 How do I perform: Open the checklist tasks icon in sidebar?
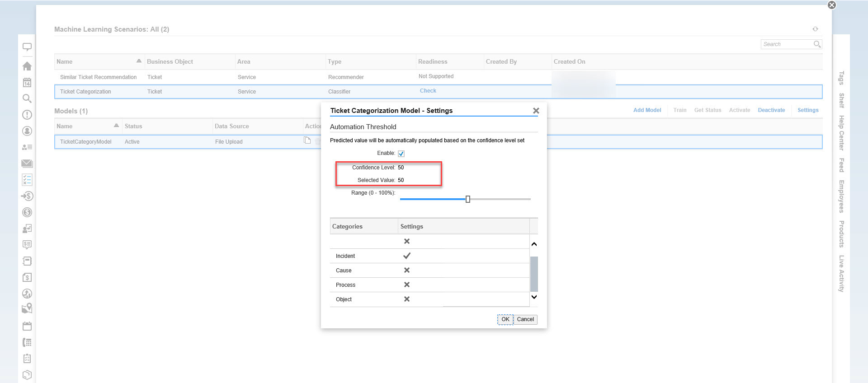pyautogui.click(x=27, y=180)
